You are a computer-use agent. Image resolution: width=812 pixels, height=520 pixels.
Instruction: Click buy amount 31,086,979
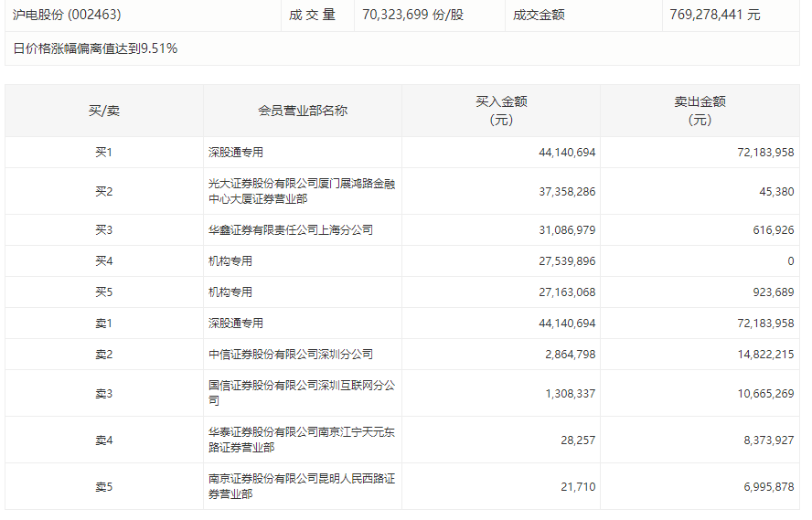click(x=567, y=229)
